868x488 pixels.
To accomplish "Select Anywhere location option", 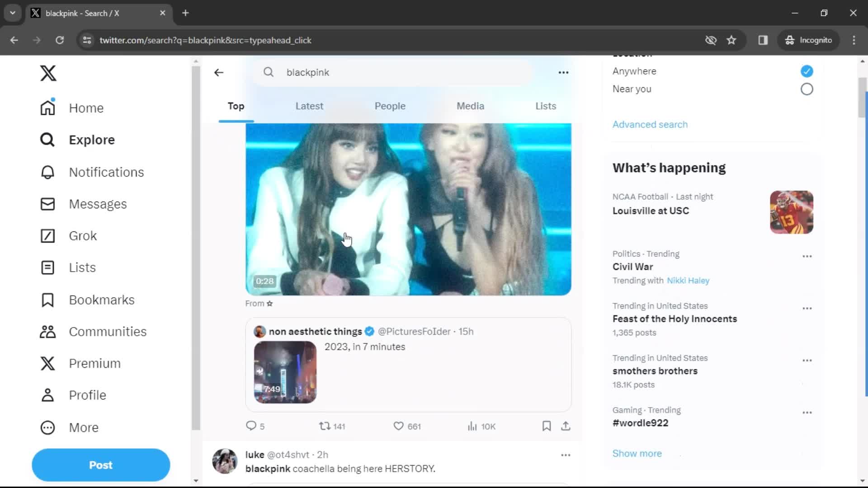I will click(x=807, y=71).
